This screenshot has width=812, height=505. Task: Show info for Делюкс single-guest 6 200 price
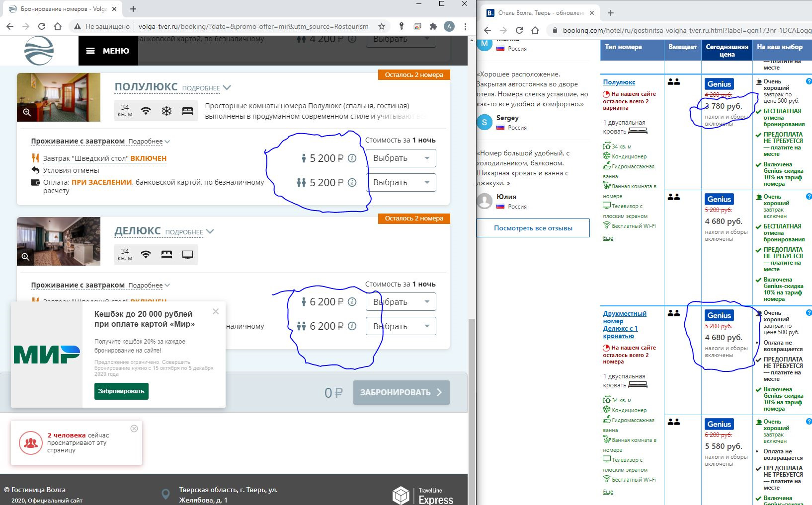click(x=352, y=302)
